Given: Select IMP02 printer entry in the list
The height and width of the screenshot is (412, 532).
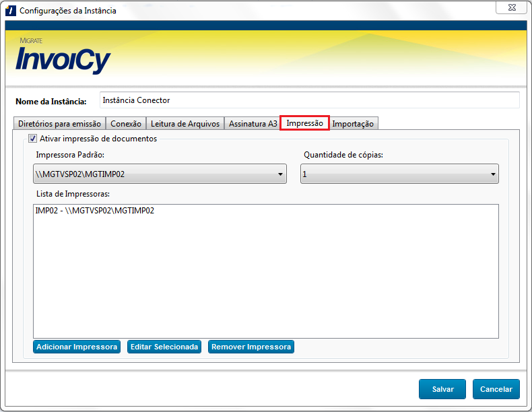Looking at the screenshot, I should 95,211.
